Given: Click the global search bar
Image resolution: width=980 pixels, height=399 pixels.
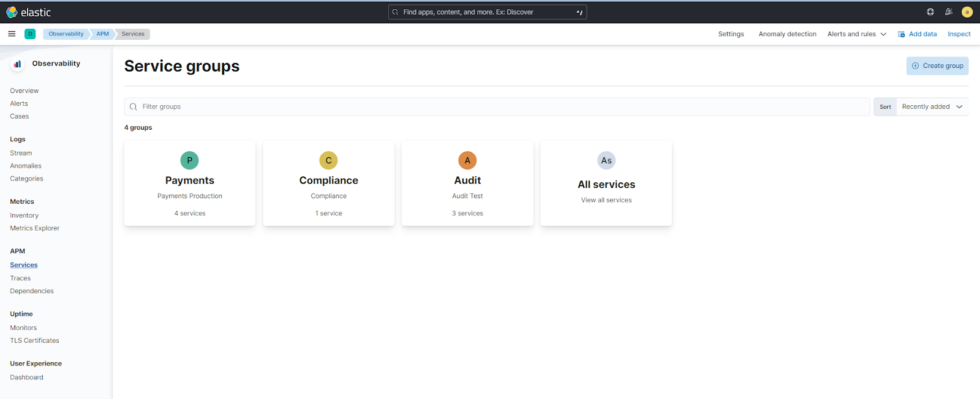Looking at the screenshot, I should click(x=487, y=12).
